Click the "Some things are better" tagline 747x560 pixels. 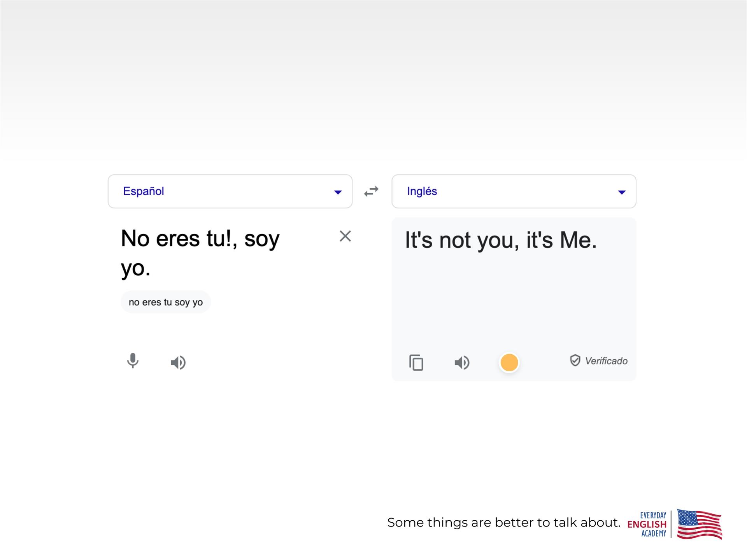click(503, 522)
